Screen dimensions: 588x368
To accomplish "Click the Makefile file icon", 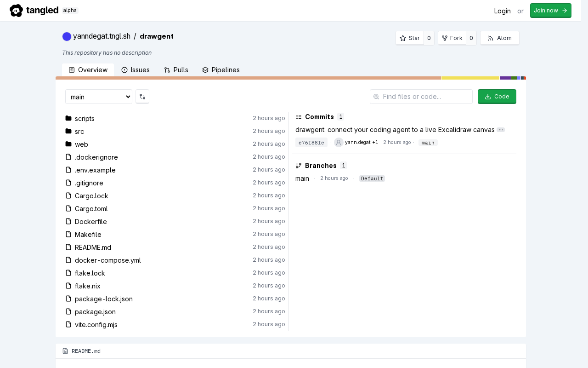I will (68, 234).
